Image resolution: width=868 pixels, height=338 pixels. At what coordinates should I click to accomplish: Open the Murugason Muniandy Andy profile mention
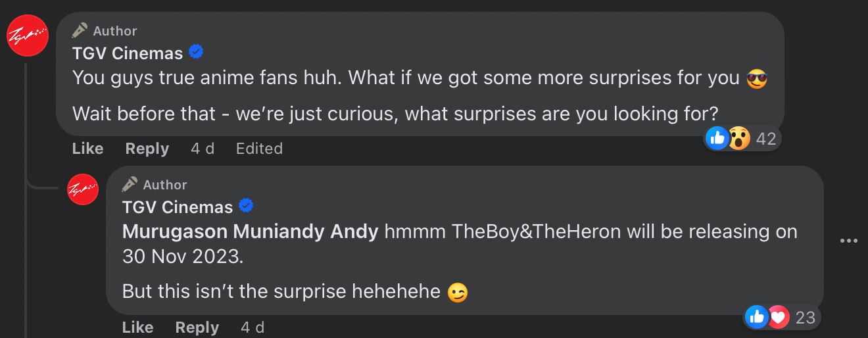click(250, 232)
